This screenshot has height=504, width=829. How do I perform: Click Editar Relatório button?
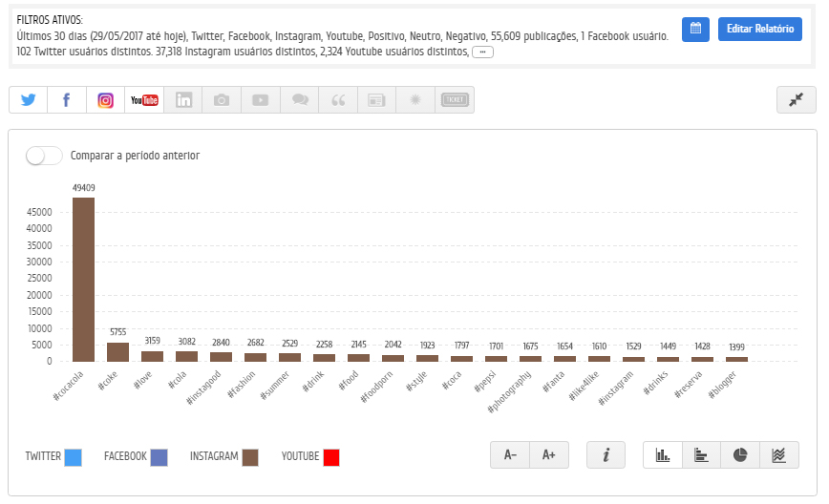click(x=759, y=29)
